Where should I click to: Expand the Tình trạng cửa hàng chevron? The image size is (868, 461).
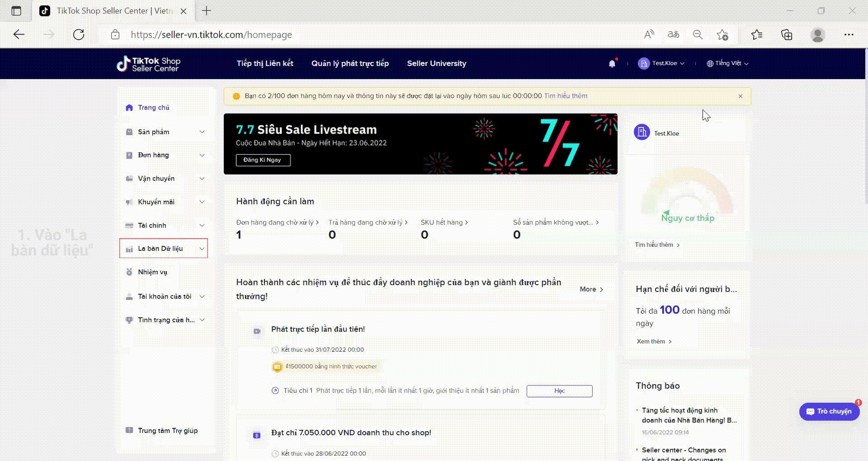[x=202, y=320]
